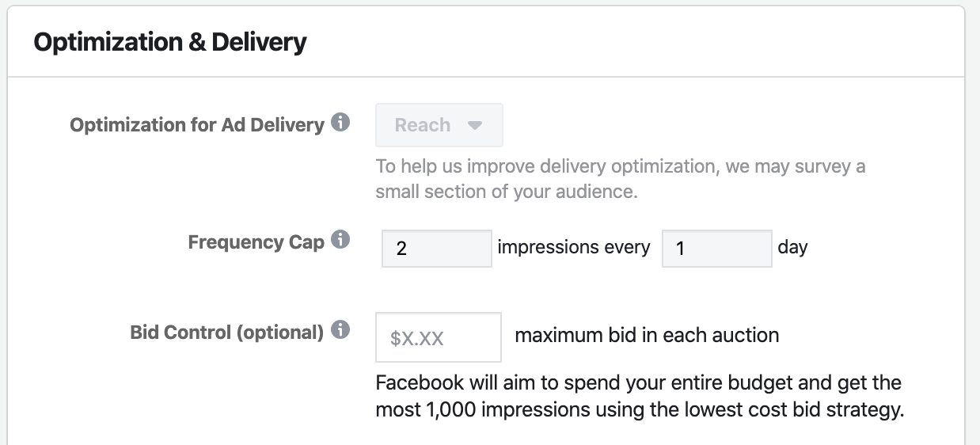Viewport: 980px width, 445px height.
Task: Click the Optimization for Ad Delivery label
Action: (197, 125)
